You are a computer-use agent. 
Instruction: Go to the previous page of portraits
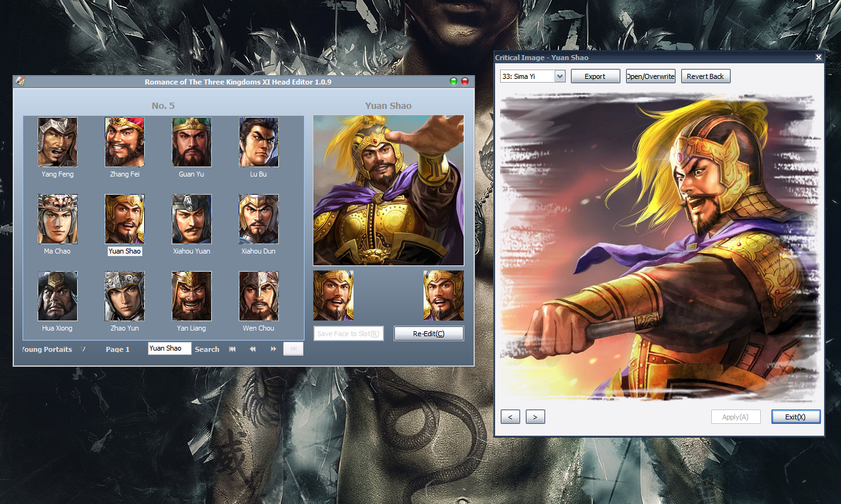(x=253, y=349)
